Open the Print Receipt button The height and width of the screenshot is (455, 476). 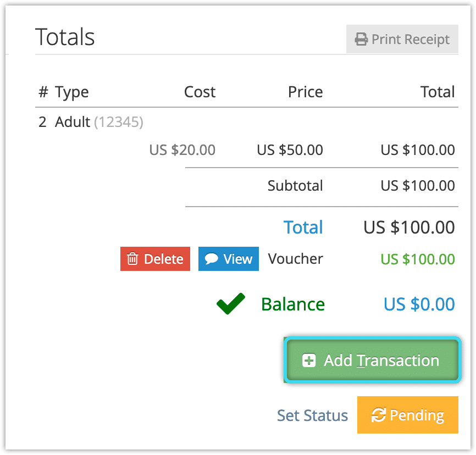402,39
